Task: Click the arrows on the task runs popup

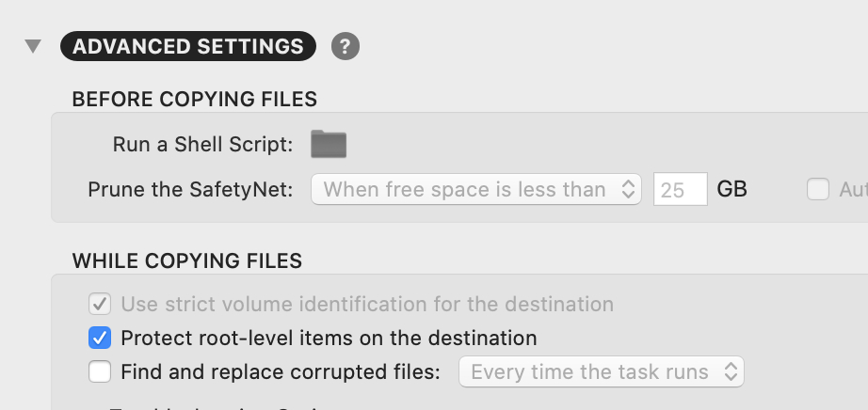Action: (x=731, y=371)
